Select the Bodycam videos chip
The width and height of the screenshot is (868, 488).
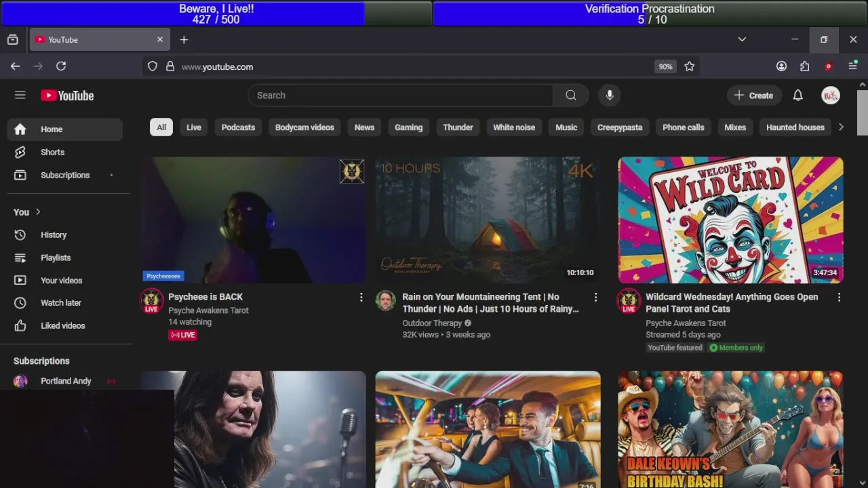tap(304, 127)
